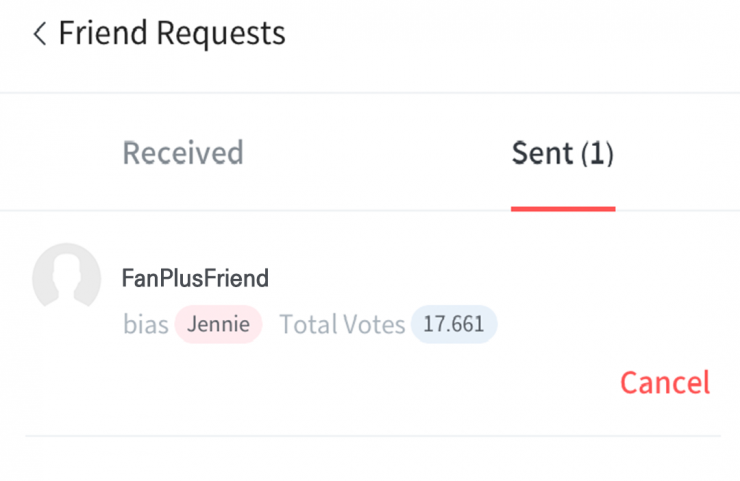Click empty space right of FanPlusFriend name
The width and height of the screenshot is (740, 481).
[480, 277]
